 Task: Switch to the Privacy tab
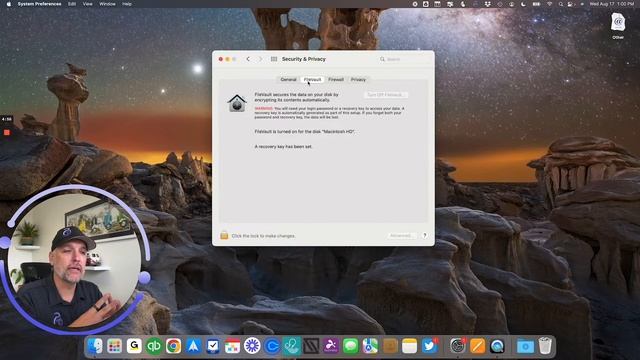click(358, 80)
